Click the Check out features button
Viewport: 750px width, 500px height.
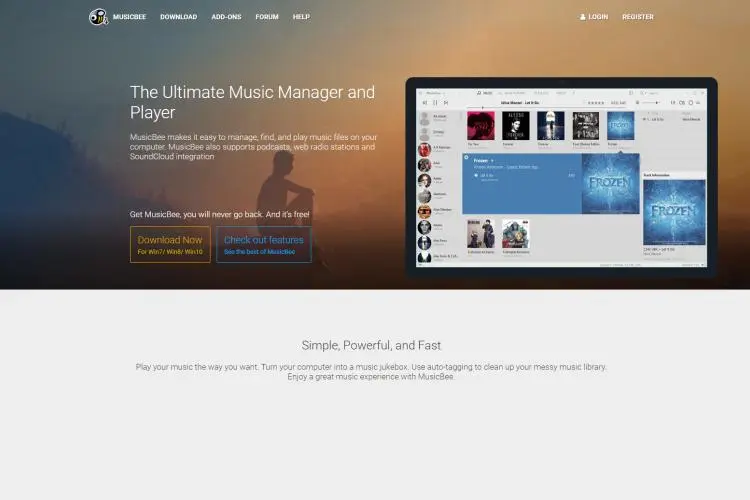tap(264, 244)
